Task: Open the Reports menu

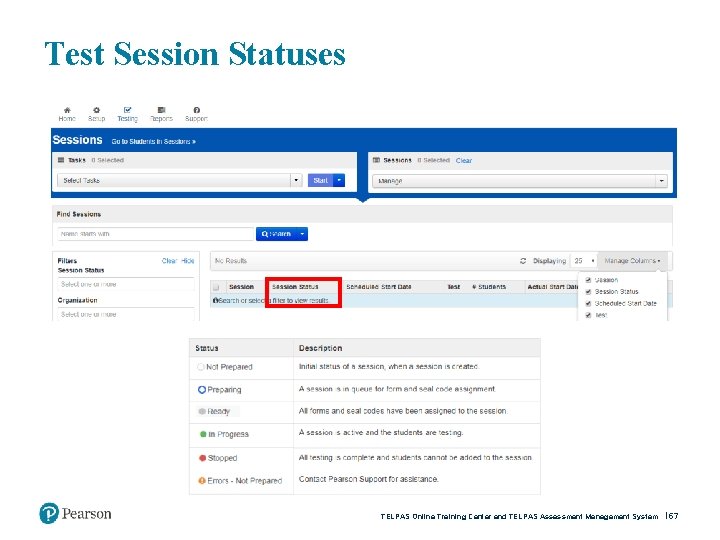Action: tap(161, 114)
